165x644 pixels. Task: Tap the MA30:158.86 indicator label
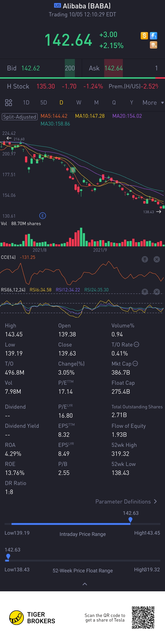click(55, 124)
